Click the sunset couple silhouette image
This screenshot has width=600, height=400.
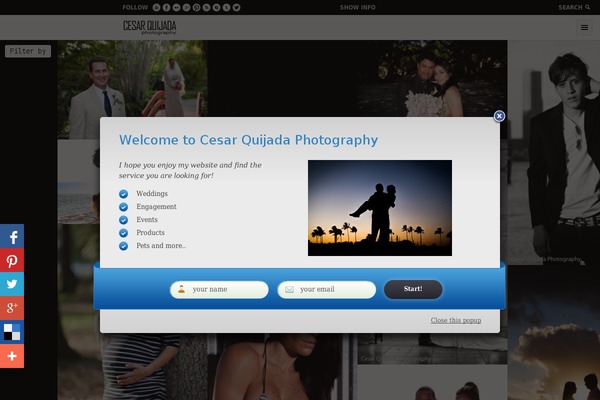point(380,208)
